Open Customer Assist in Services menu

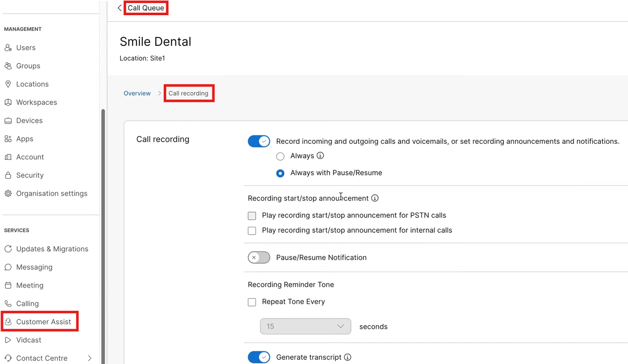click(x=43, y=322)
